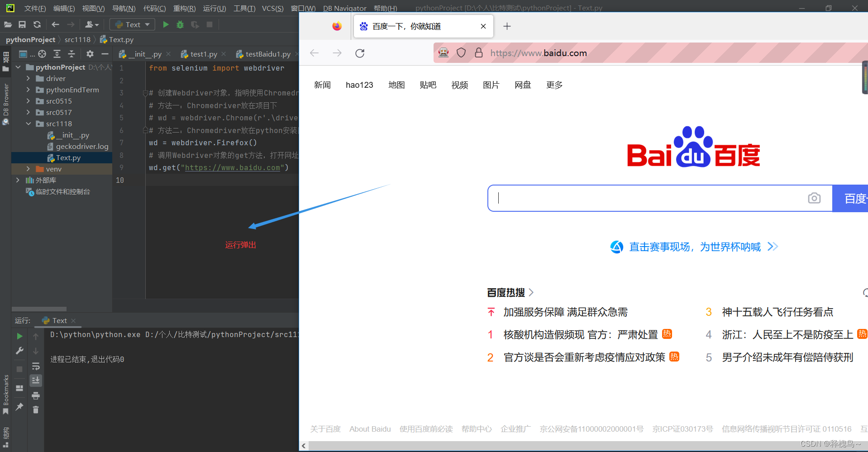
Task: Open the Bookmarks side tool window
Action: (x=5, y=394)
